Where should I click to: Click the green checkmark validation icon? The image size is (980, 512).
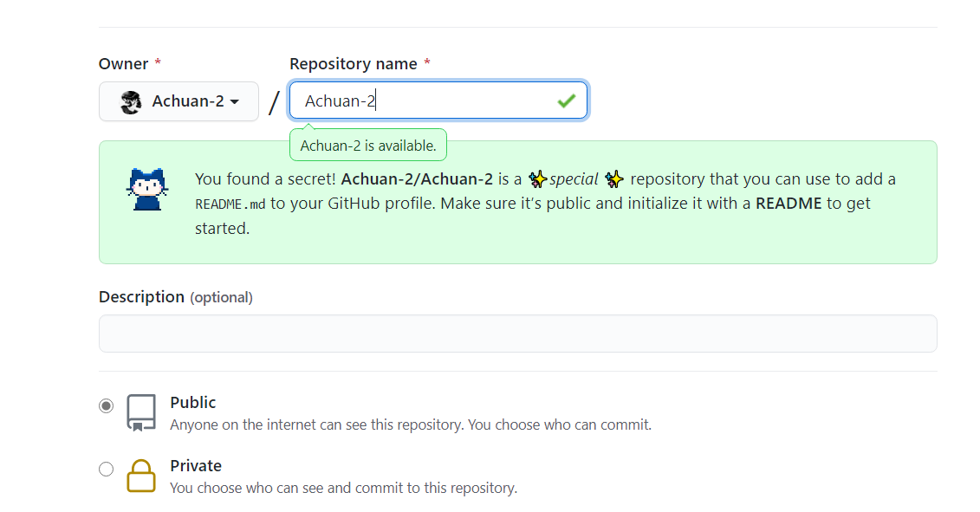pos(568,100)
